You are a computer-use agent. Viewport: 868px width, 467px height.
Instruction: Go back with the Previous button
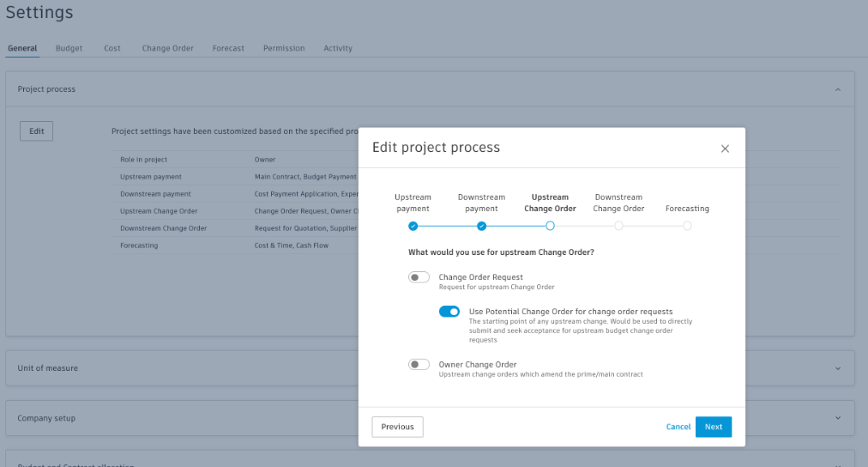click(397, 427)
